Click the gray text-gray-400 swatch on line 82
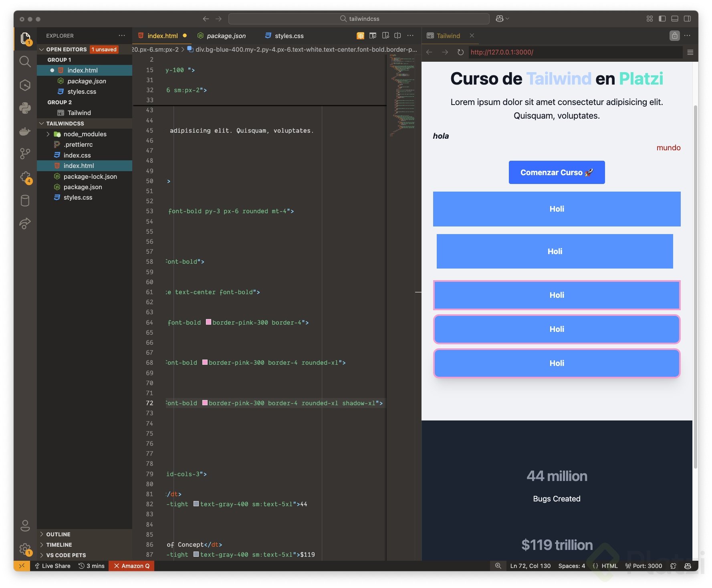Image resolution: width=712 pixels, height=588 pixels. tap(196, 504)
